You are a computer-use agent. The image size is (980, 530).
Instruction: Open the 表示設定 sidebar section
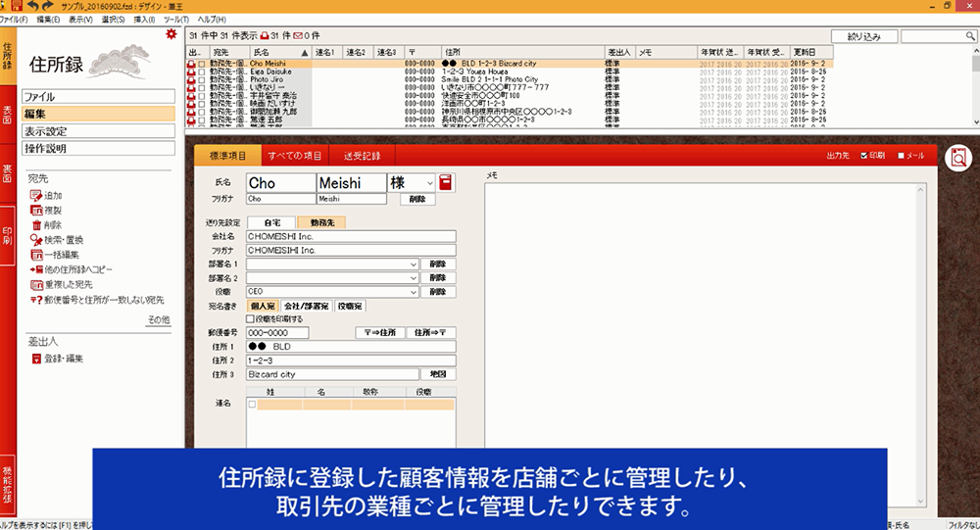click(x=98, y=131)
